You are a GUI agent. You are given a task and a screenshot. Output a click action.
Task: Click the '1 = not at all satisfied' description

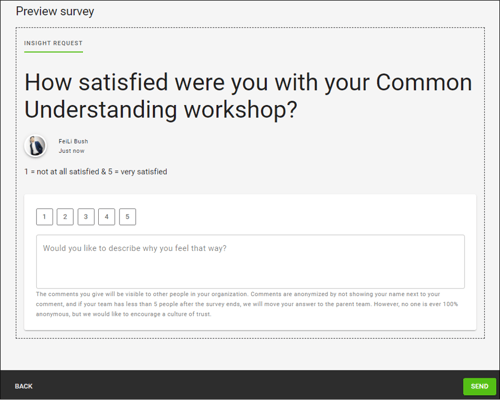coord(96,172)
